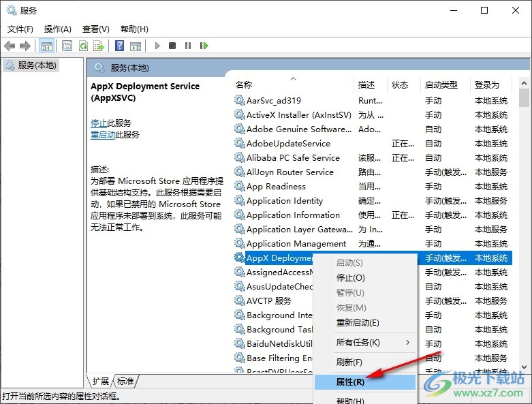Click the 重启动 link for this service
The height and width of the screenshot is (404, 532).
[x=103, y=135]
